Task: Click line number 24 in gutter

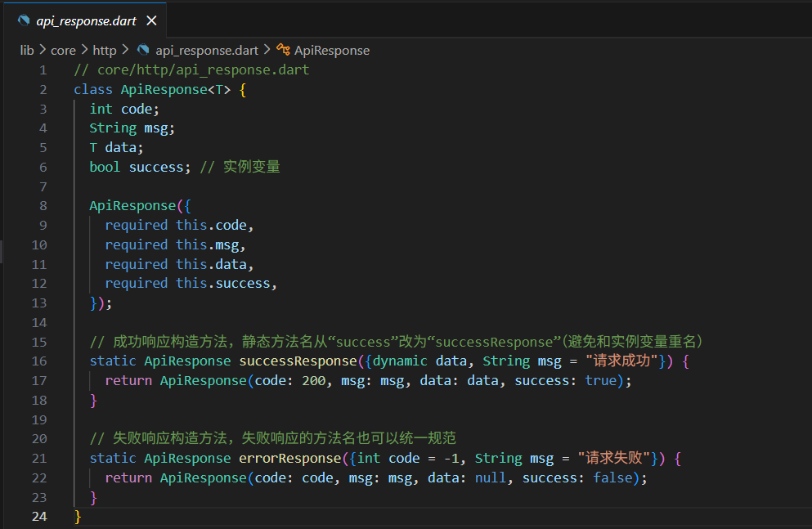Action: click(x=39, y=517)
